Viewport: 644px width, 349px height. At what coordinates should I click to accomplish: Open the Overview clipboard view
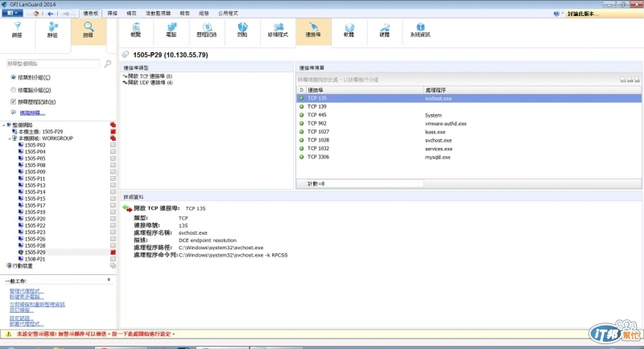click(x=135, y=31)
